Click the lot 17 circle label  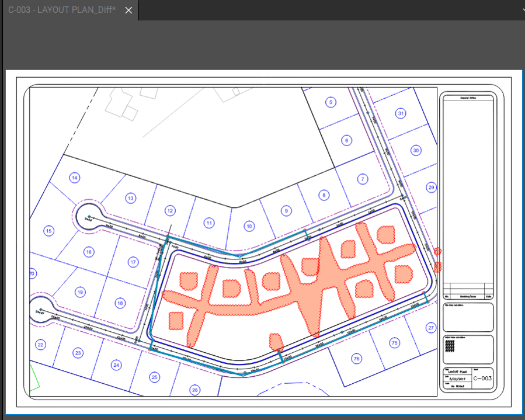(133, 262)
